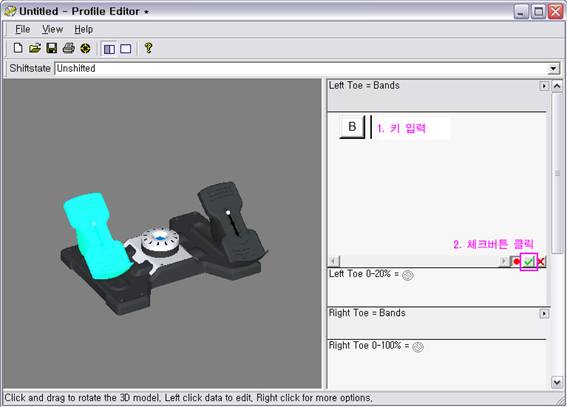Open the File menu

pyautogui.click(x=22, y=29)
